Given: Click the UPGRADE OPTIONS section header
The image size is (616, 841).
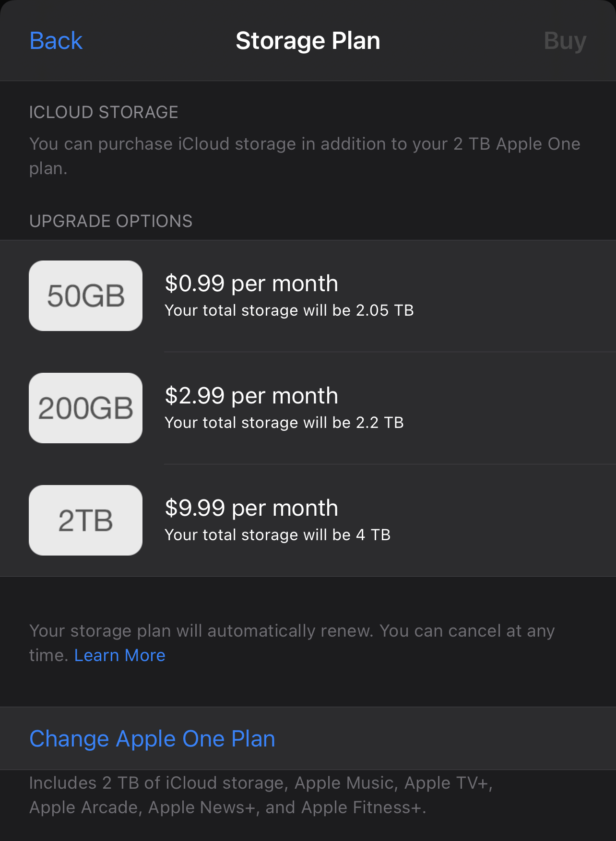Looking at the screenshot, I should tap(111, 221).
